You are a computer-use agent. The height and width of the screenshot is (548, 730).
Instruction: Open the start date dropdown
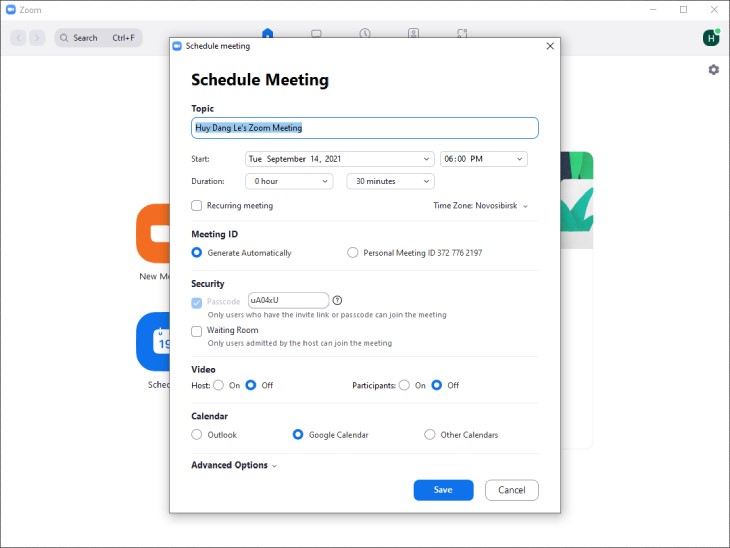click(339, 159)
